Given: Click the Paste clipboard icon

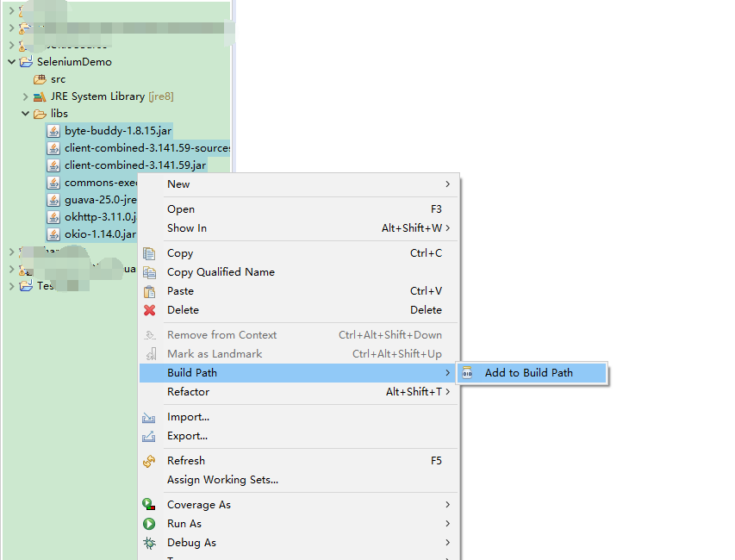Looking at the screenshot, I should click(x=149, y=291).
